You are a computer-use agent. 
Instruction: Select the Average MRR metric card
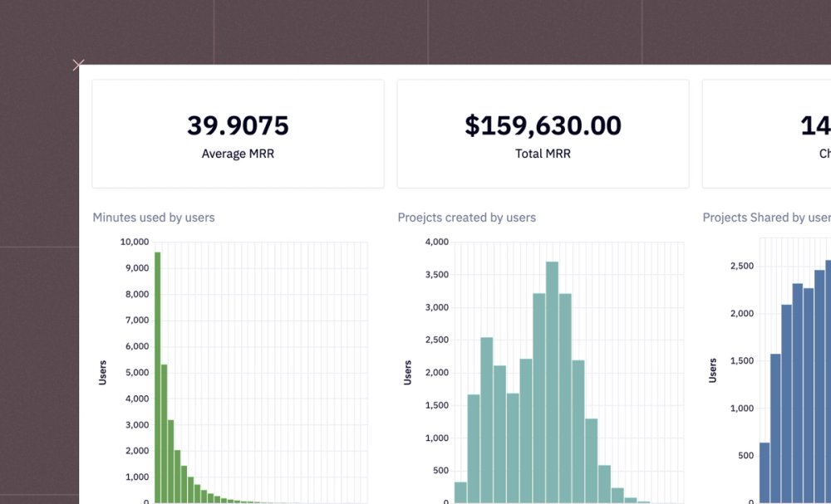point(238,133)
